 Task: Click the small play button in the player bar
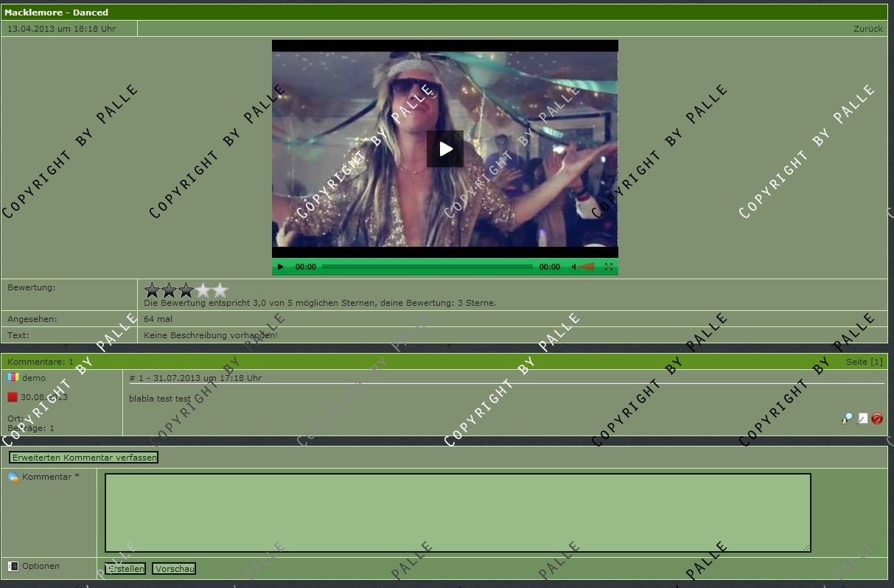click(280, 267)
